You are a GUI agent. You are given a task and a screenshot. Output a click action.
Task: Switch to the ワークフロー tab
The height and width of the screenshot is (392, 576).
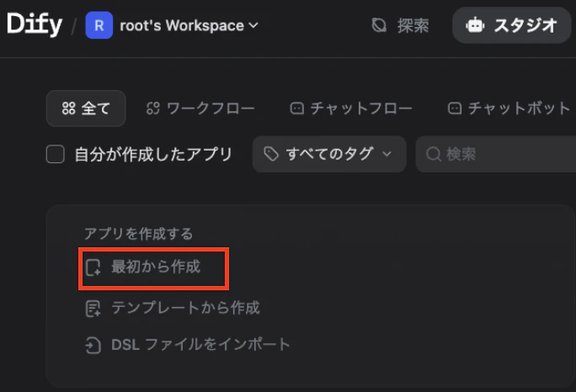[200, 109]
